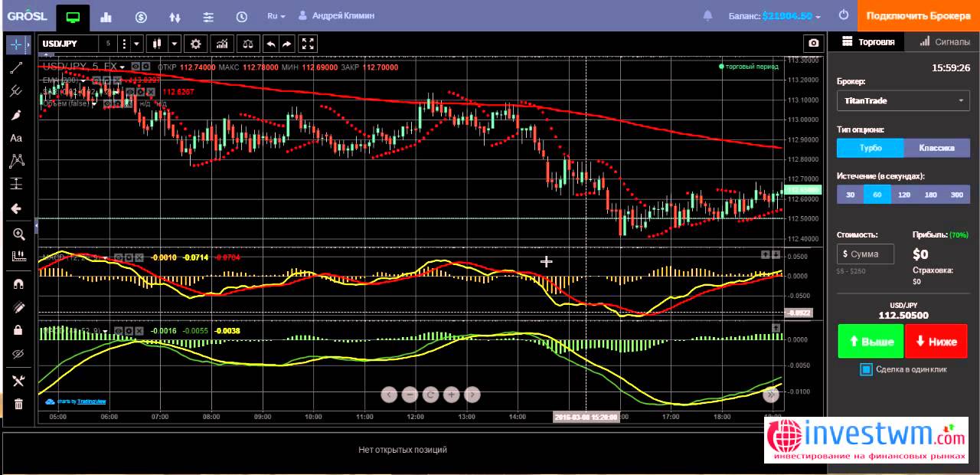Redo last chart action
Image resolution: width=980 pixels, height=475 pixels.
pyautogui.click(x=286, y=44)
